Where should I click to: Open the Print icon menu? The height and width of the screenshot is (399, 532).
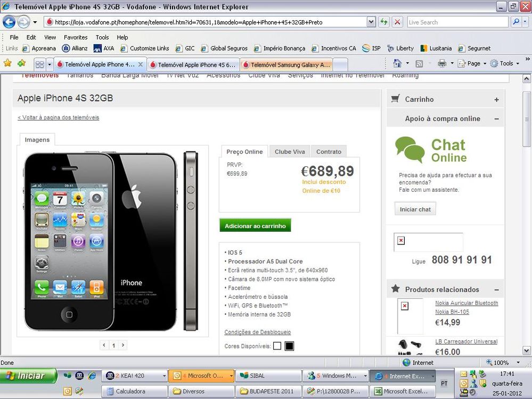point(452,63)
